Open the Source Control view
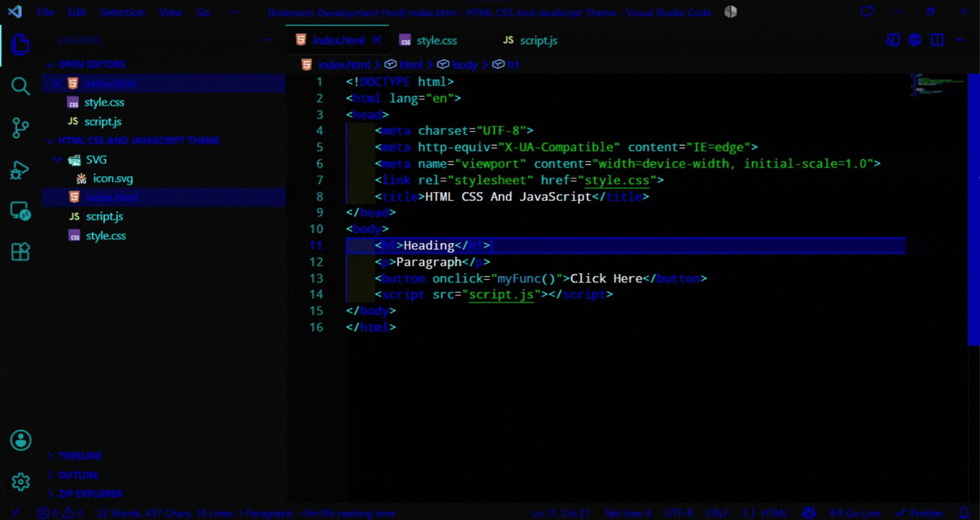 20,128
